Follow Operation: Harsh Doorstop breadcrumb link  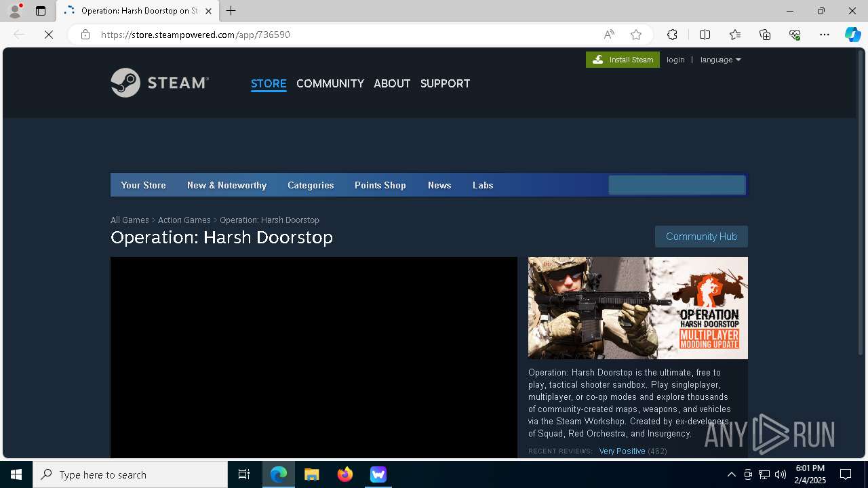coord(269,220)
